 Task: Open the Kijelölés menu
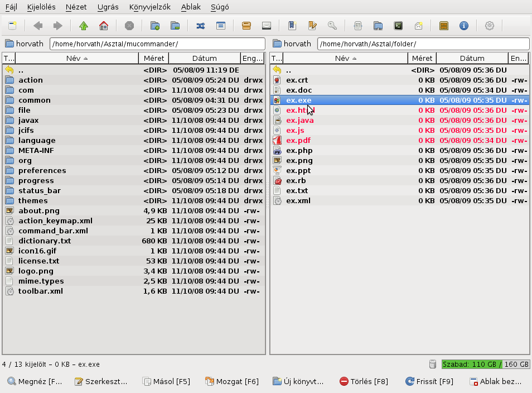tap(41, 7)
